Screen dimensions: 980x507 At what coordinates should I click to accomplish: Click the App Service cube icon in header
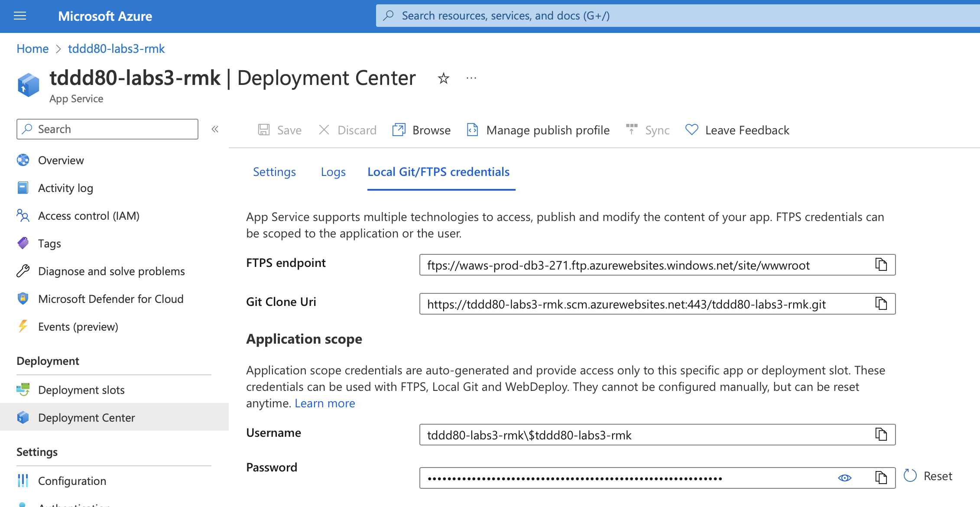28,84
